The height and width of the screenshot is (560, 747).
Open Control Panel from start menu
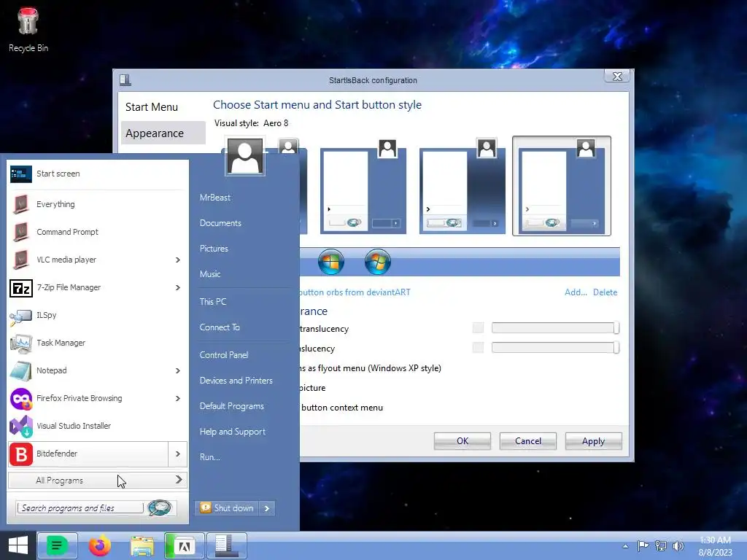[224, 355]
